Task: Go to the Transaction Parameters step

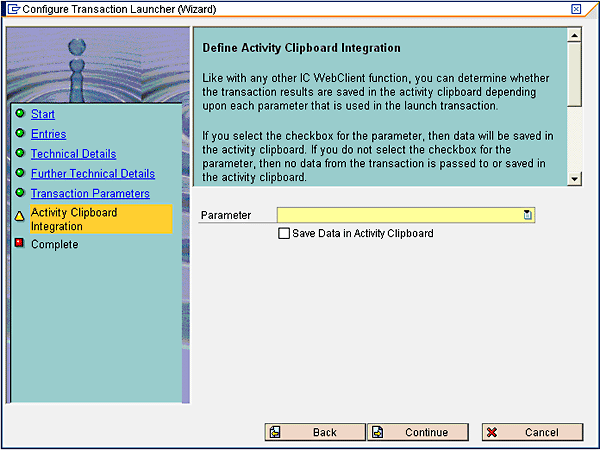Action: [x=90, y=194]
